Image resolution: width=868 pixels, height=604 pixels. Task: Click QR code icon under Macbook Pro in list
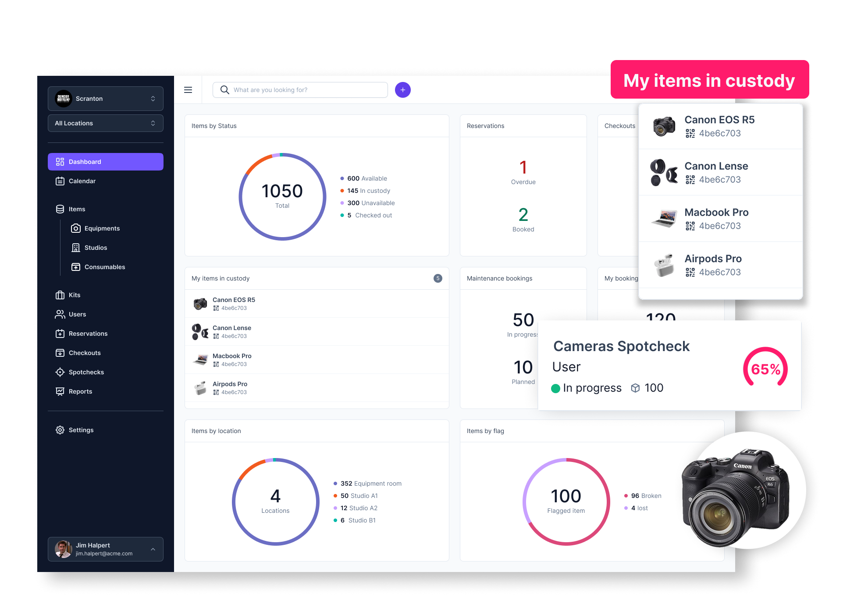216,364
